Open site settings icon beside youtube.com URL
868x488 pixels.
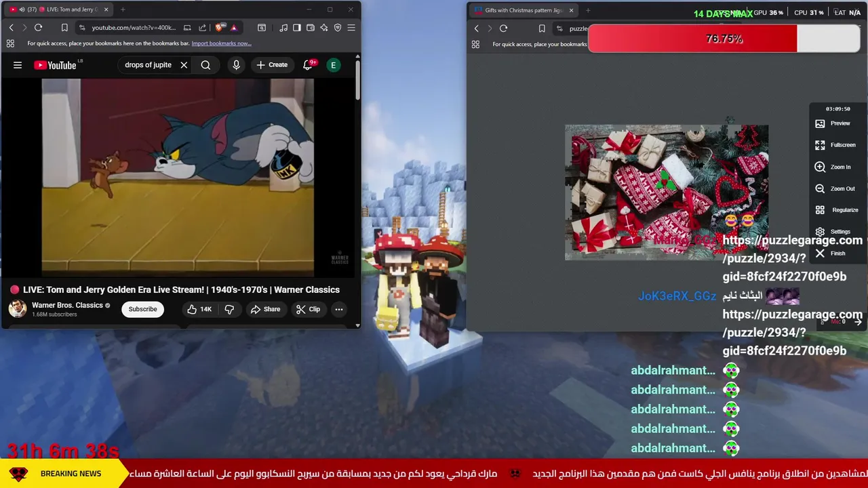[x=82, y=28]
